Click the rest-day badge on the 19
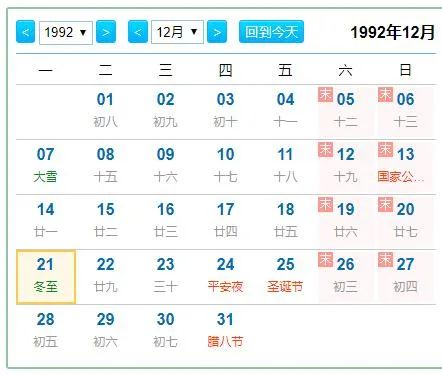 [325, 204]
